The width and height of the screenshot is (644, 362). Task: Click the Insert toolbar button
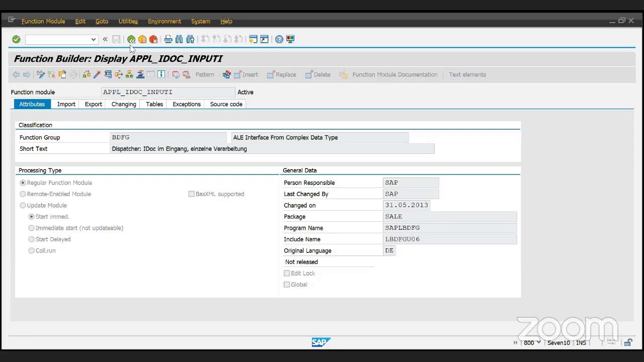point(246,74)
